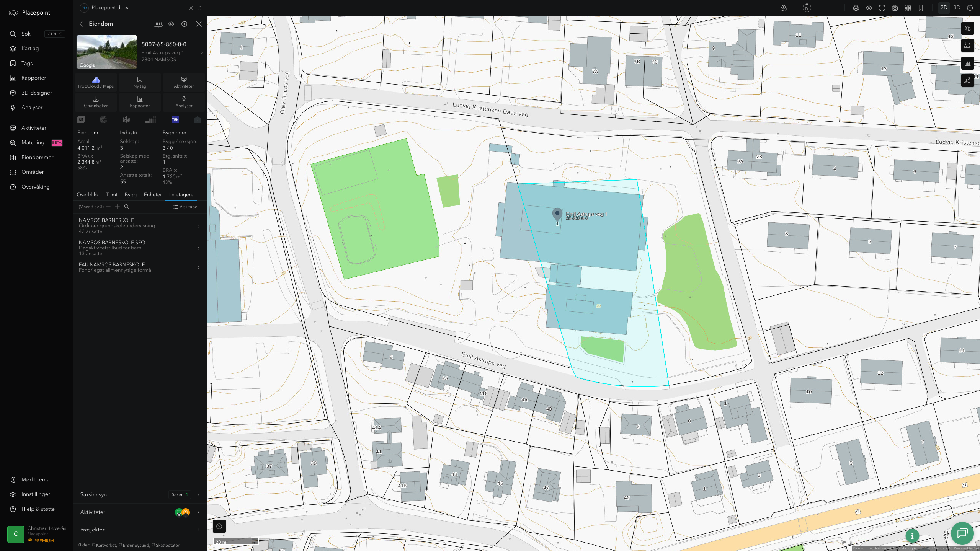Expand the Aktiviteter section at bottom

click(140, 512)
